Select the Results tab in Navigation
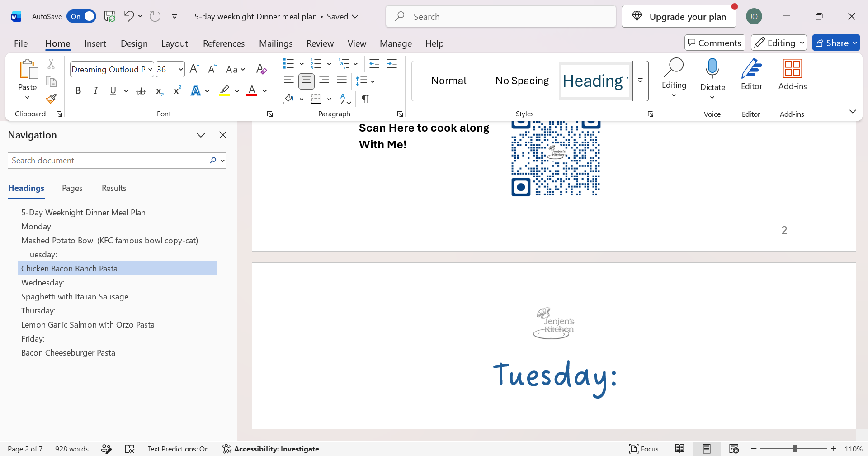This screenshot has width=868, height=456. pos(114,188)
